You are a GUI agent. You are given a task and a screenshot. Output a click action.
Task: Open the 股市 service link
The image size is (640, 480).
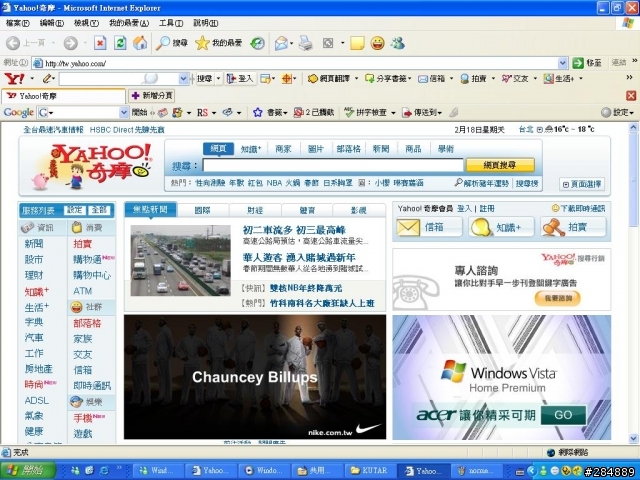33,260
